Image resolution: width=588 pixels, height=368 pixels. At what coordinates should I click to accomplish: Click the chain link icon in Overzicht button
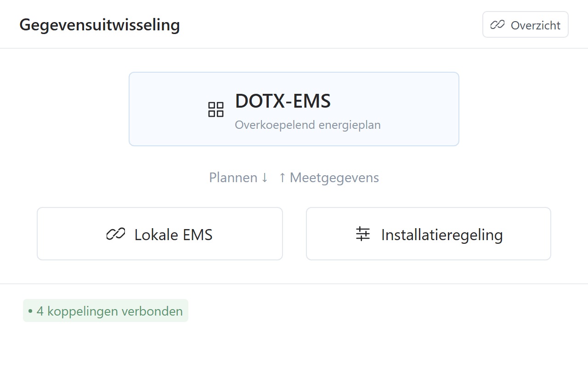coord(498,25)
